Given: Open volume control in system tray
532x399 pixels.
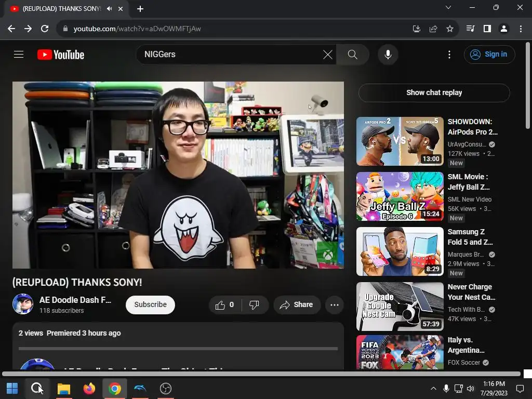Looking at the screenshot, I should [470, 389].
